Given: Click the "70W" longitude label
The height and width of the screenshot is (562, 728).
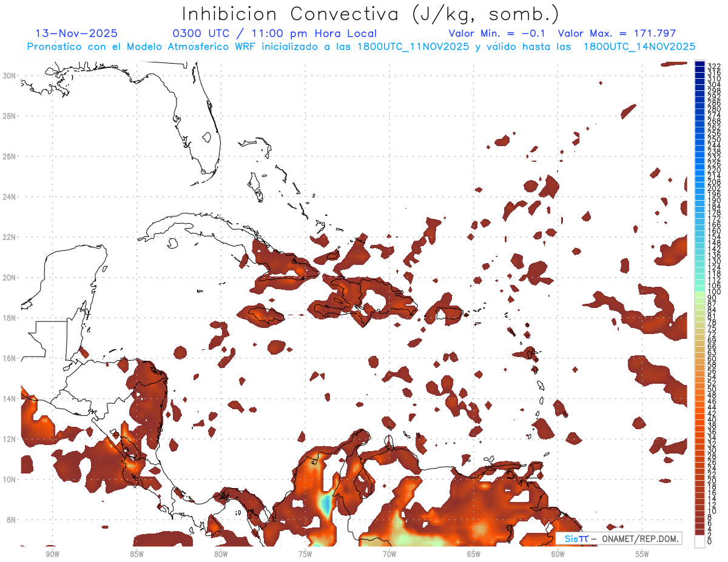Looking at the screenshot, I should (x=389, y=554).
